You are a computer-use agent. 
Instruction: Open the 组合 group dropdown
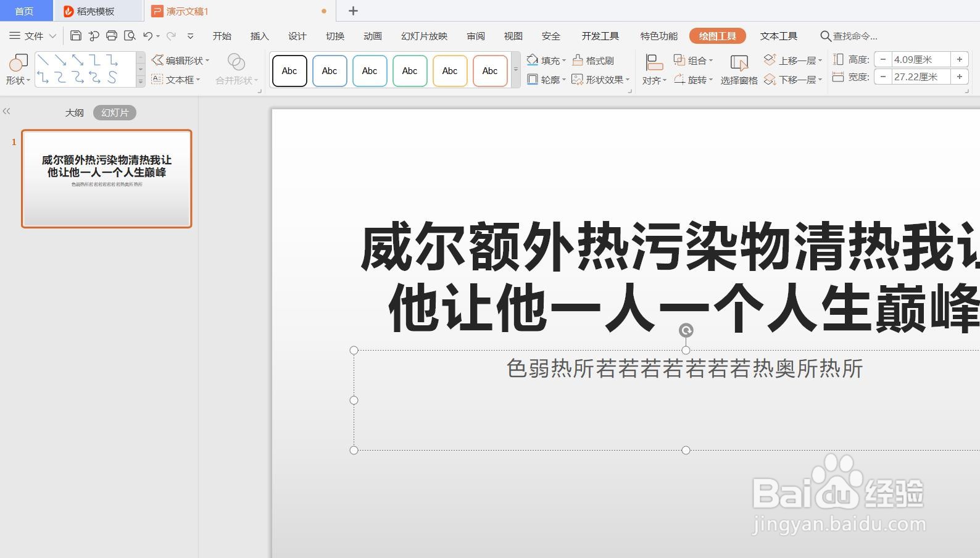[693, 60]
